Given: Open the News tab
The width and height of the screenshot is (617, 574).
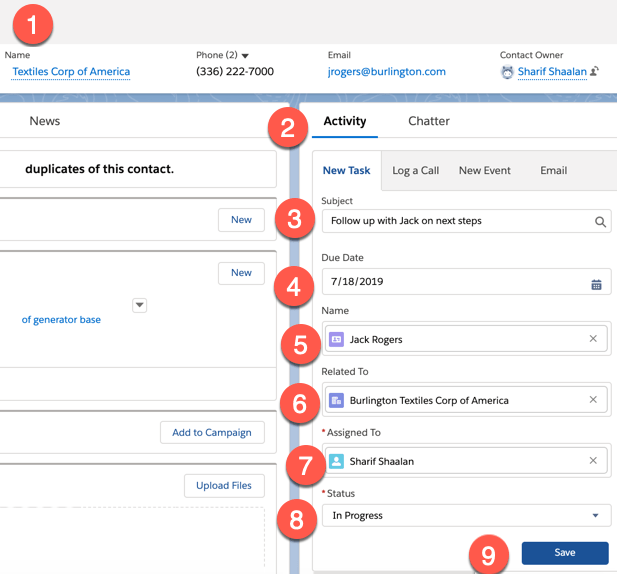Looking at the screenshot, I should pos(45,121).
